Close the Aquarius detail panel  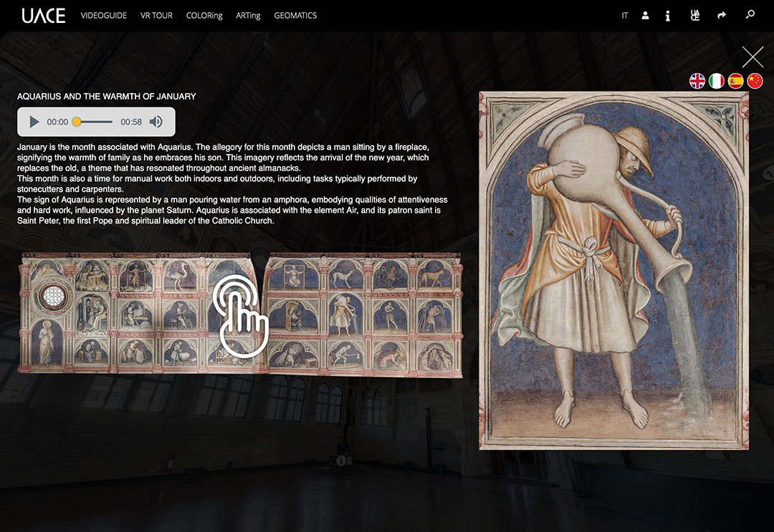[x=752, y=57]
